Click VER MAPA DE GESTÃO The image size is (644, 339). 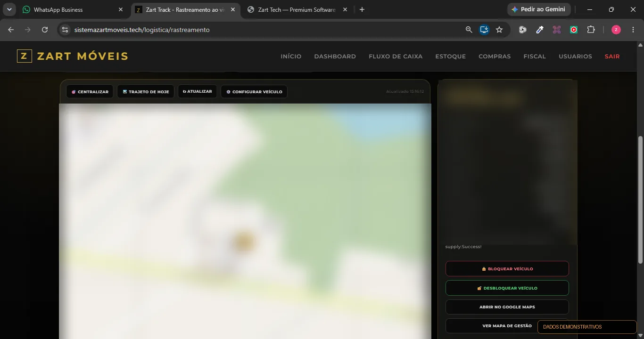[x=507, y=326]
